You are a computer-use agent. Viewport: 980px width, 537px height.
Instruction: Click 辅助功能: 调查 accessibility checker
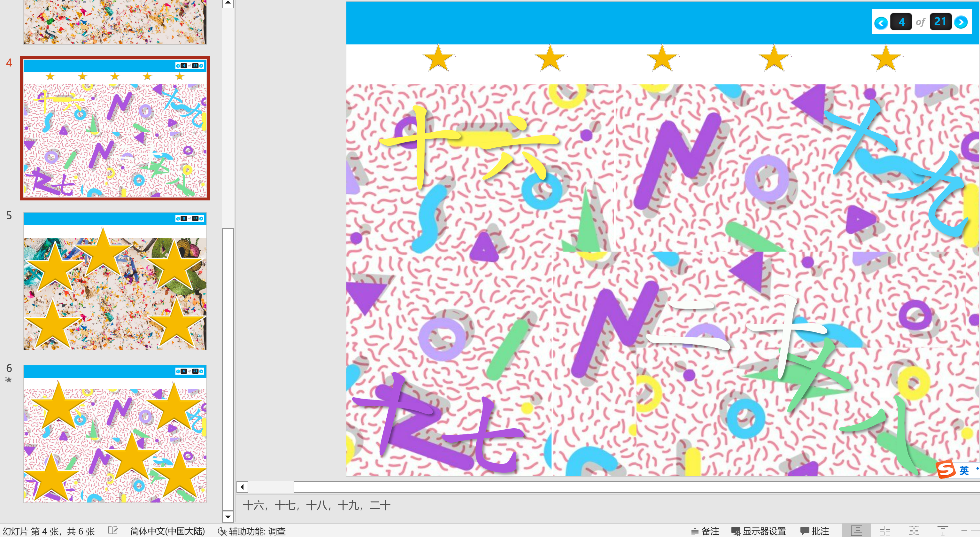click(x=252, y=531)
